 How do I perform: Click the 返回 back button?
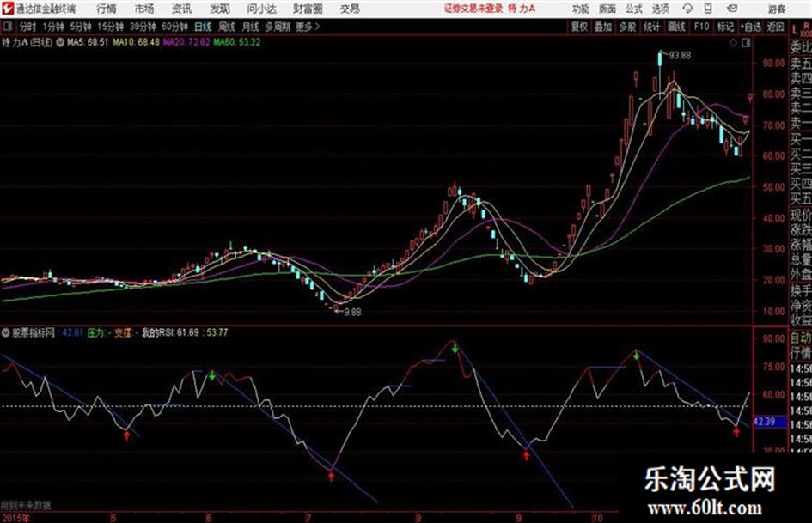pyautogui.click(x=775, y=27)
